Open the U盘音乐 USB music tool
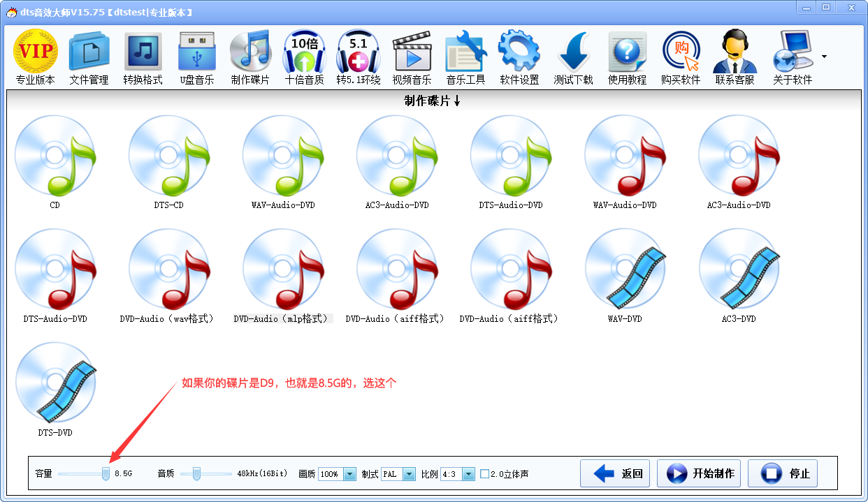This screenshot has height=502, width=868. (196, 56)
